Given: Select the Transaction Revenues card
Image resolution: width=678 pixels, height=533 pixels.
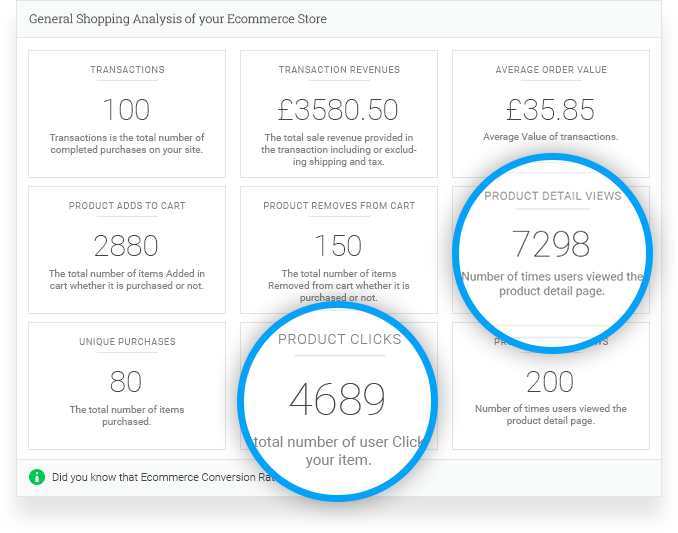Looking at the screenshot, I should pyautogui.click(x=339, y=114).
